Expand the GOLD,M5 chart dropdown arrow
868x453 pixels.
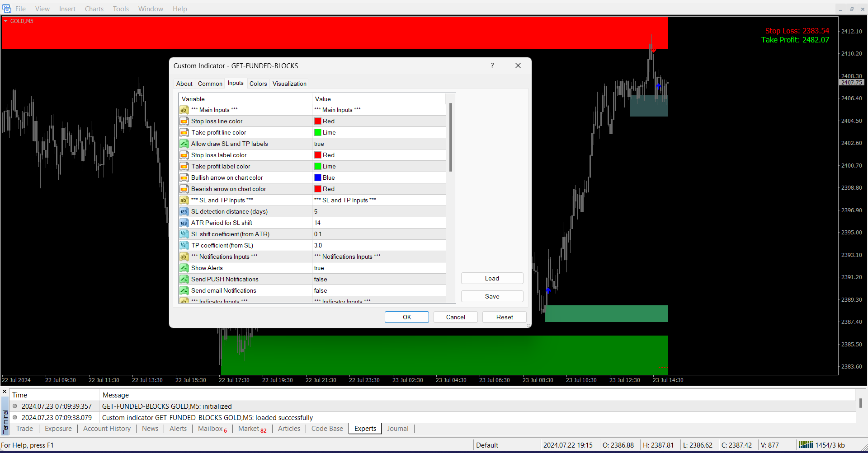(5, 21)
